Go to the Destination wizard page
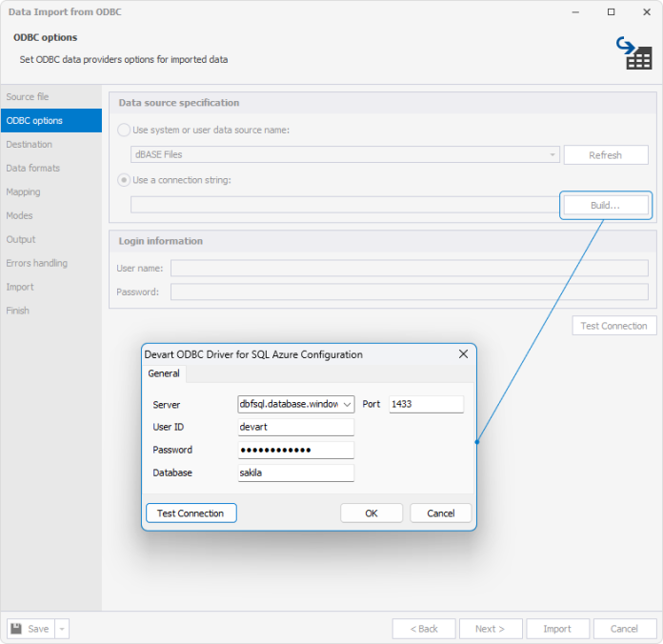Screen dimensions: 663x644 point(30,144)
